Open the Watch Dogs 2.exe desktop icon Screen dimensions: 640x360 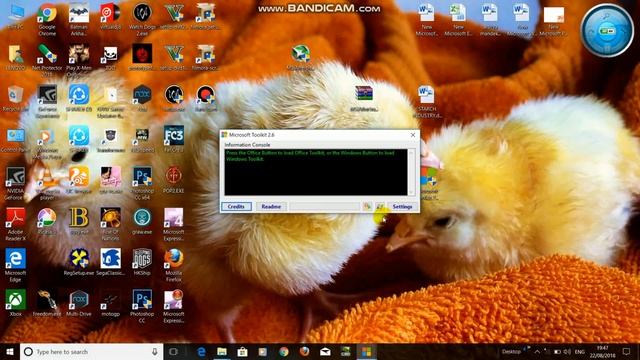point(142,20)
